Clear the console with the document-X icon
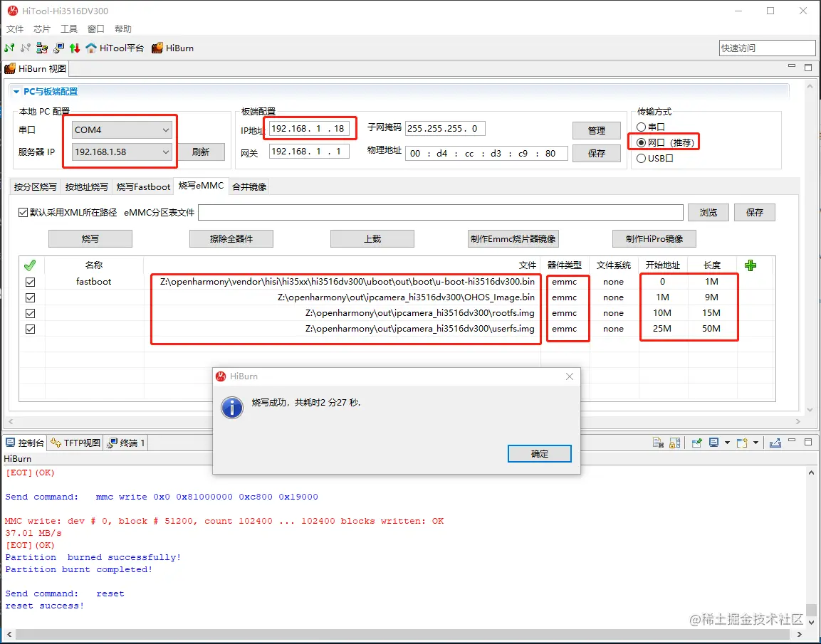821x644 pixels. pyautogui.click(x=658, y=443)
